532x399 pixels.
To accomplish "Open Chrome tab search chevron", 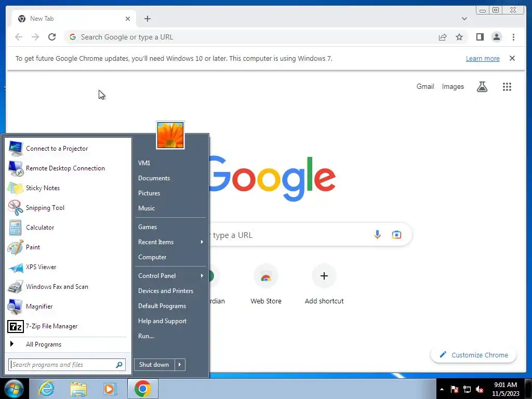I will (464, 19).
